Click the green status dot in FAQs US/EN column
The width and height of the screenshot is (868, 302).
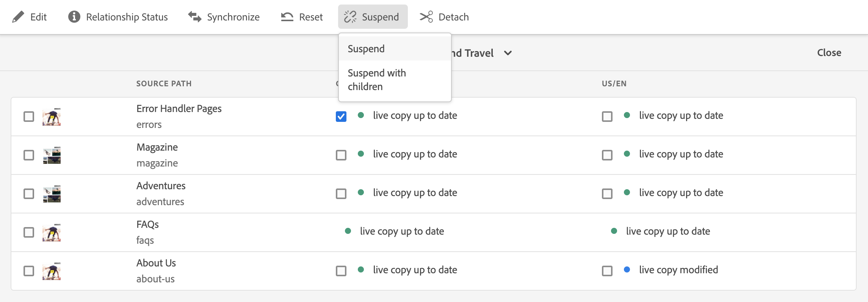(614, 231)
